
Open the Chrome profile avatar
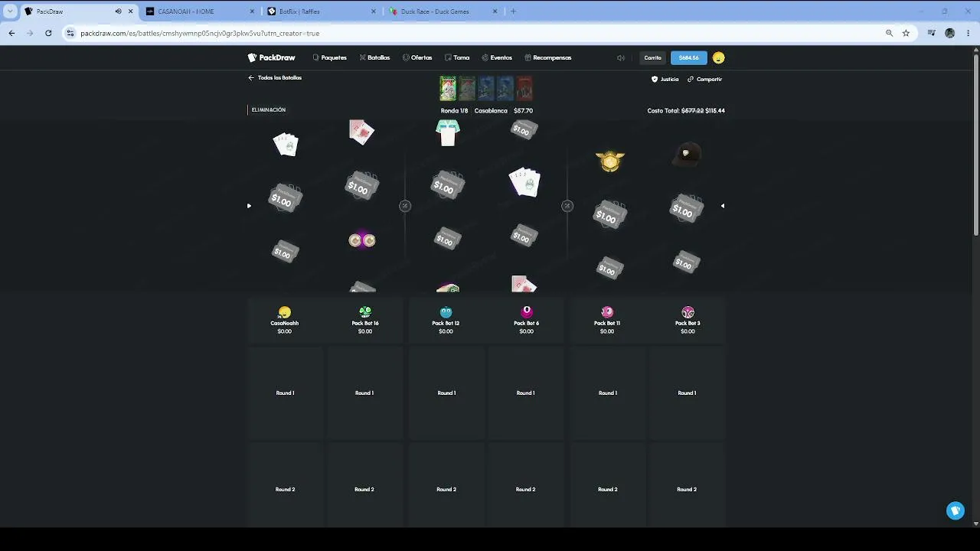(x=950, y=33)
